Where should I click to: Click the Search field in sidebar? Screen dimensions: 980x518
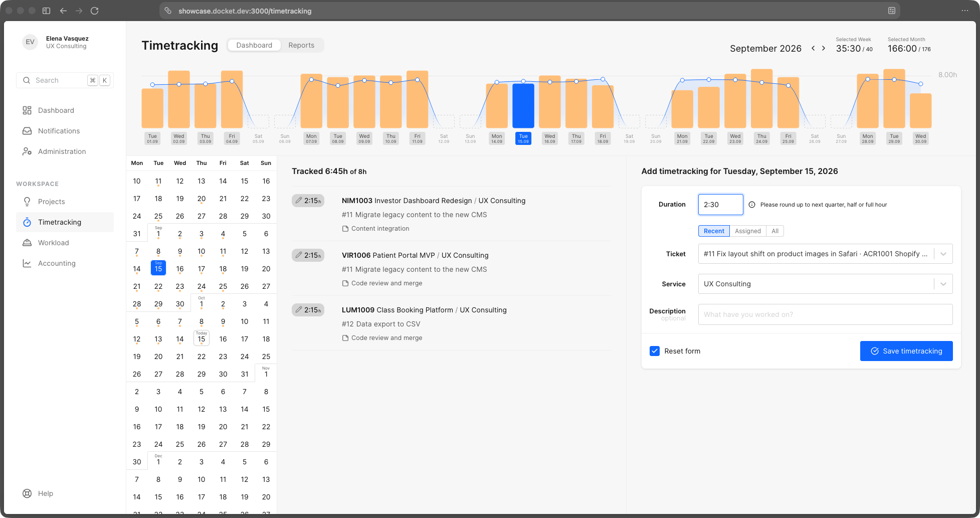coord(65,80)
